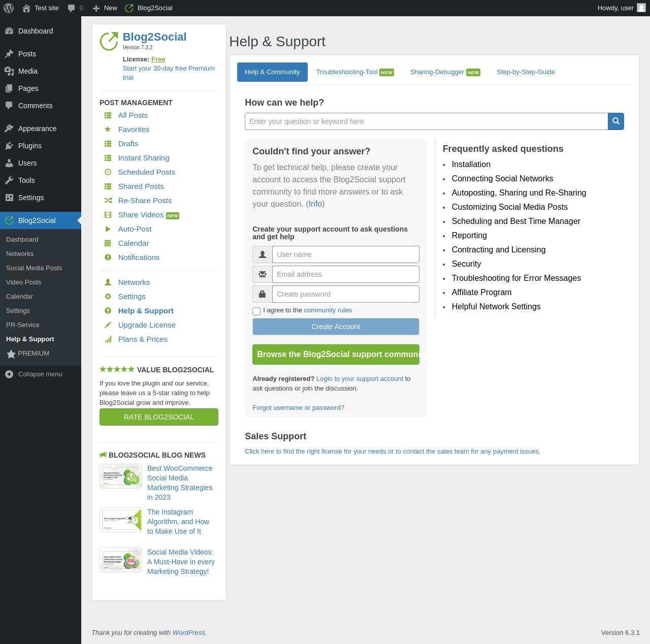Tick the community rules agreement checkbox
This screenshot has height=644, width=650.
click(x=256, y=311)
